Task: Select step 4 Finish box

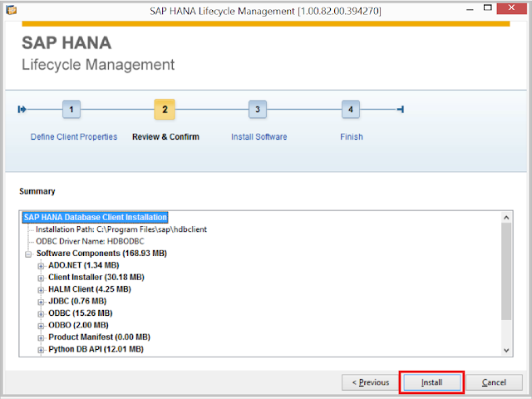Action: (351, 109)
